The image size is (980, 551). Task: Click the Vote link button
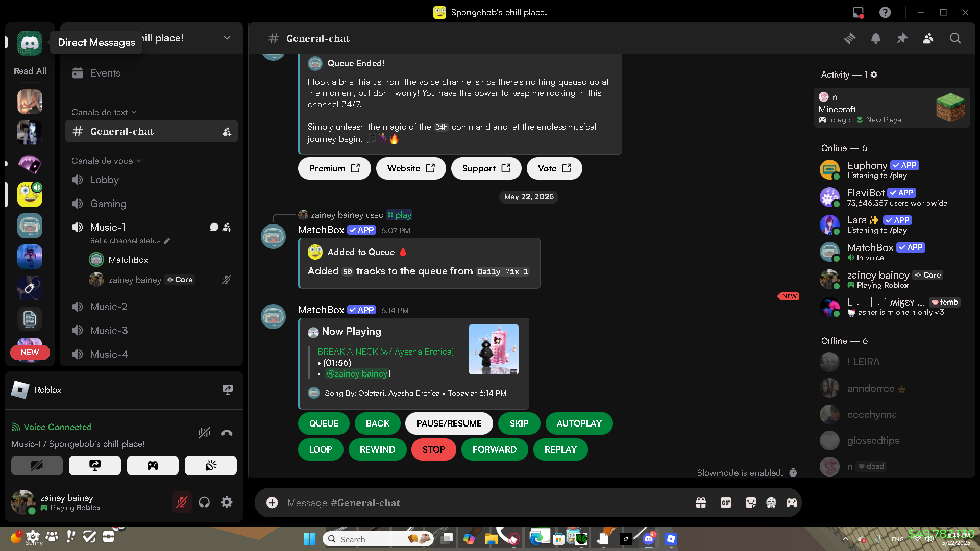(554, 168)
